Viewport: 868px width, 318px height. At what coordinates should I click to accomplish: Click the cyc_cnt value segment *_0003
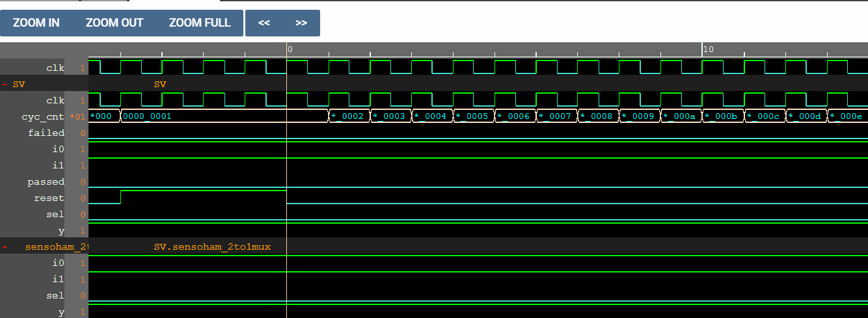point(391,116)
